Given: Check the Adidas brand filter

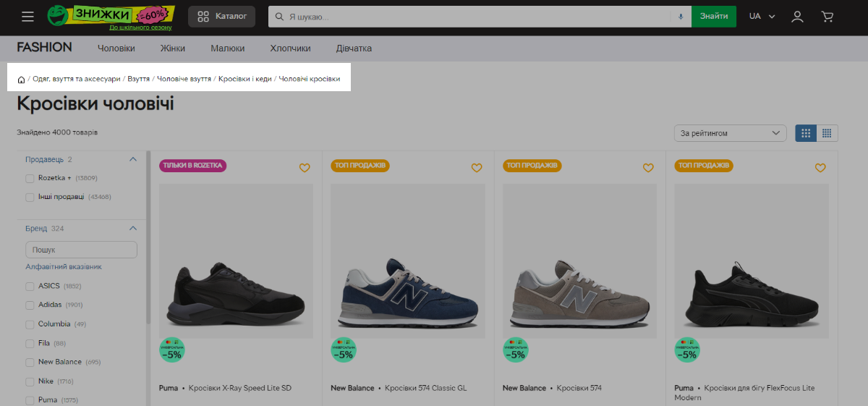Looking at the screenshot, I should pyautogui.click(x=30, y=305).
